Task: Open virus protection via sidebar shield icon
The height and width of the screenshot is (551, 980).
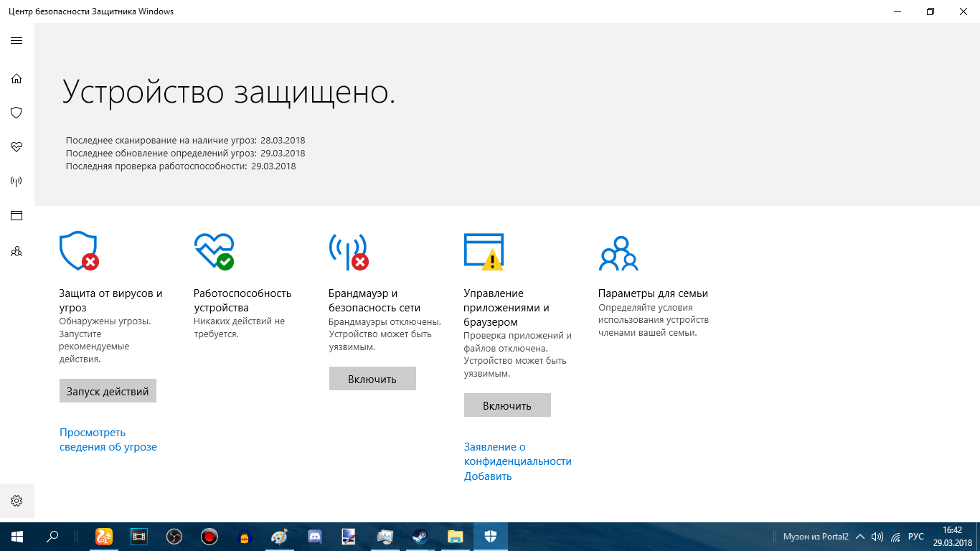Action: [17, 113]
